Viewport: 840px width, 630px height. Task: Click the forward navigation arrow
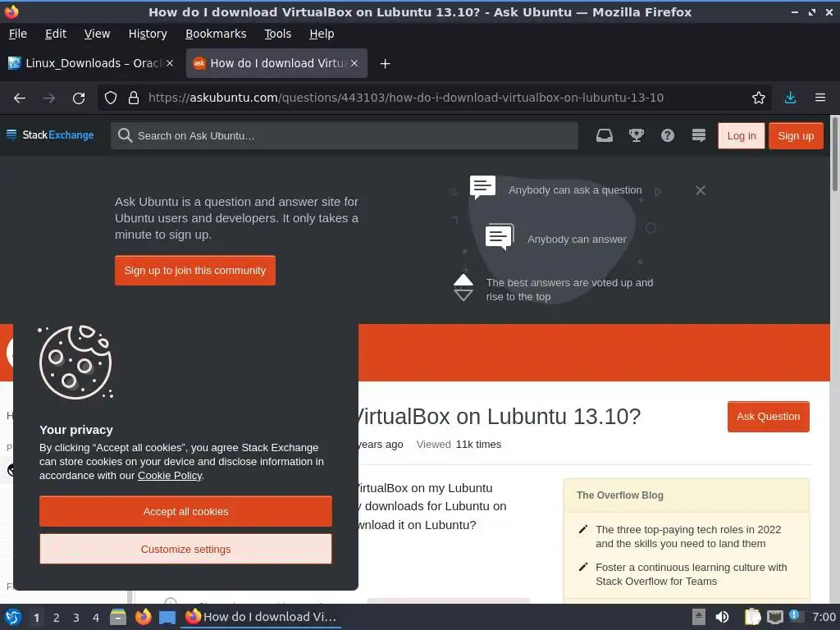tap(48, 98)
